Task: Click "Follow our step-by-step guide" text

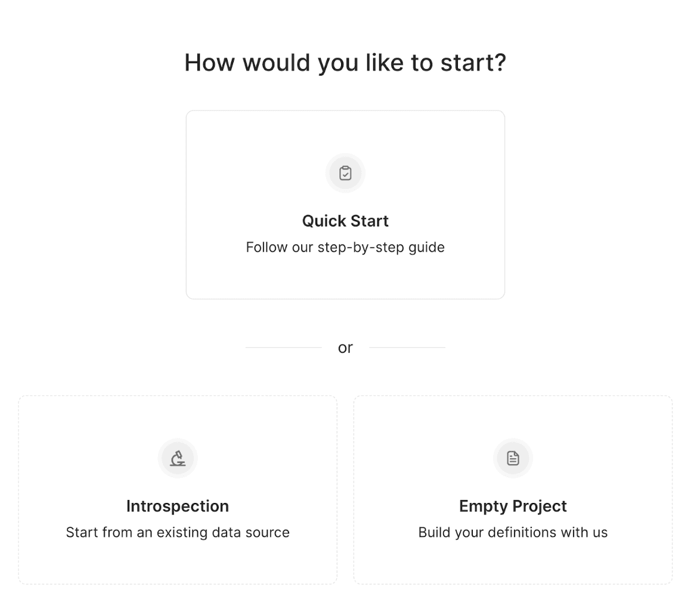Action: [345, 247]
